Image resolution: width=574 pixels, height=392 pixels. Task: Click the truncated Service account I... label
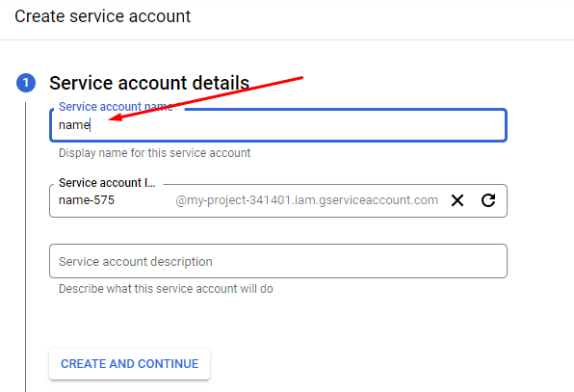click(x=107, y=183)
